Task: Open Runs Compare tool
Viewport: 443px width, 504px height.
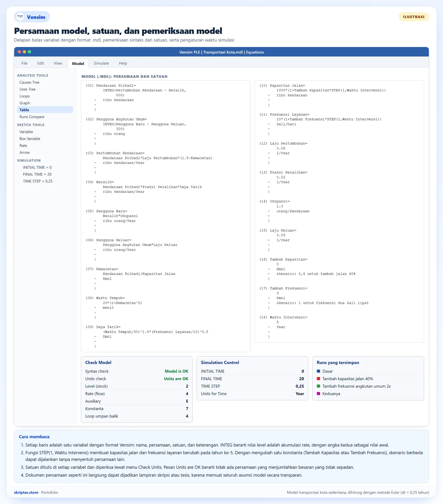Action: click(45, 117)
